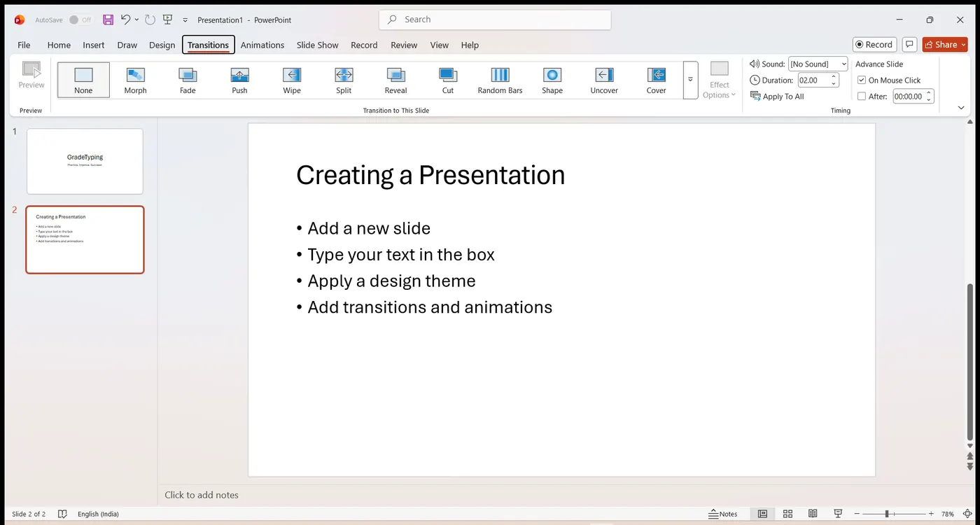
Task: Toggle the AutoSave switch
Action: pyautogui.click(x=80, y=20)
